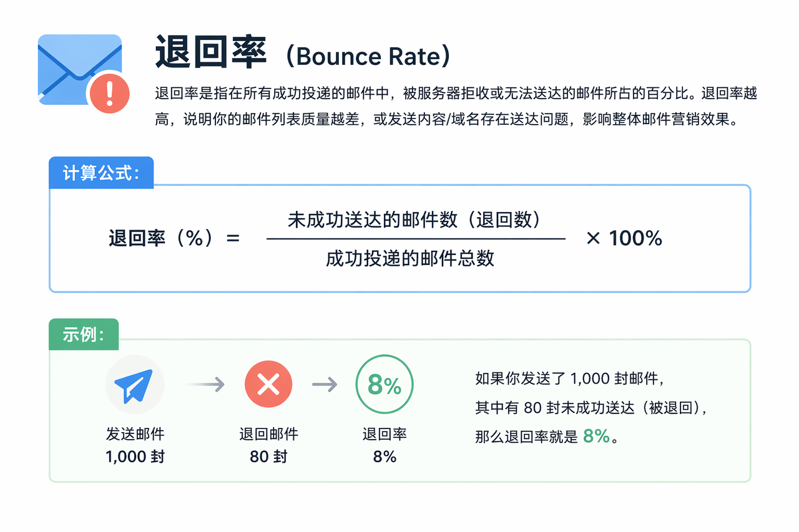This screenshot has width=799, height=532.
Task: Click the arrow before the 8% circle
Action: [x=325, y=385]
